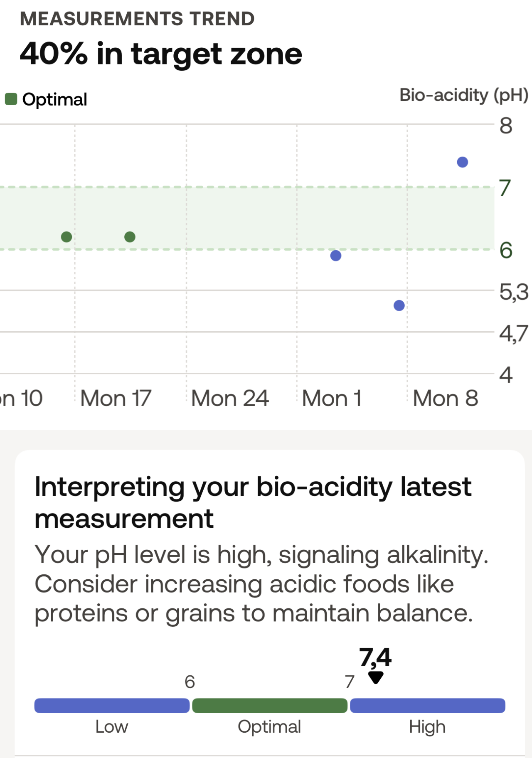Screen dimensions: 532x758
Task: Click the green Optimal legend square
Action: tap(11, 99)
